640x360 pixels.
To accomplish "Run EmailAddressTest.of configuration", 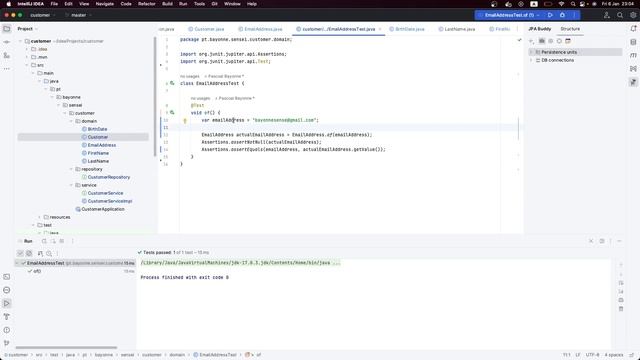I will 550,15.
